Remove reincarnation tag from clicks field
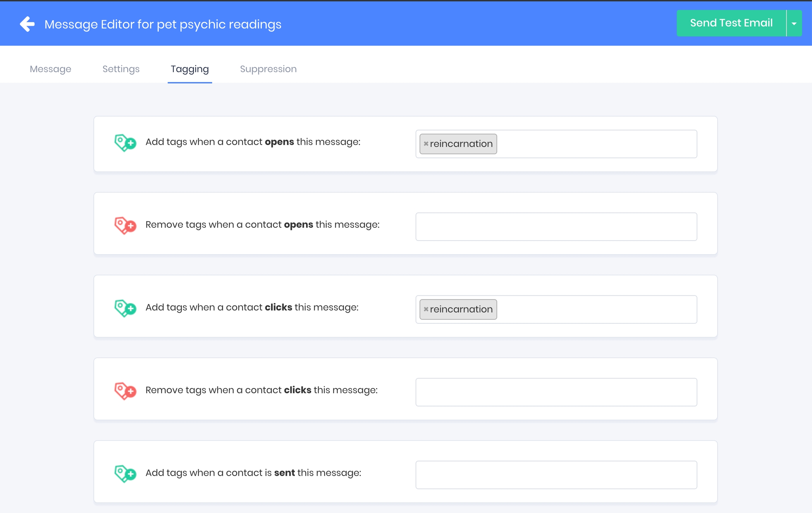The height and width of the screenshot is (513, 812). tap(426, 309)
